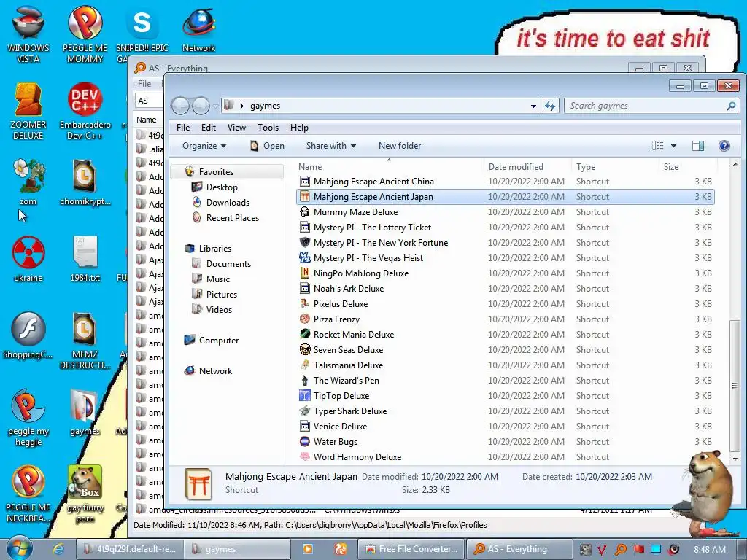Viewport: 747px width, 560px height.
Task: Click the New folder button
Action: [x=400, y=146]
